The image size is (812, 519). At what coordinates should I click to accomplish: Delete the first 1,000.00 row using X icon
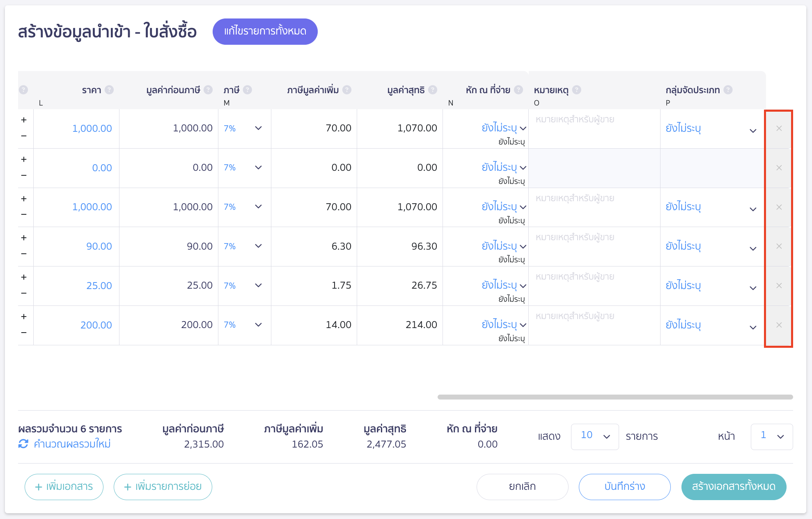pyautogui.click(x=778, y=128)
